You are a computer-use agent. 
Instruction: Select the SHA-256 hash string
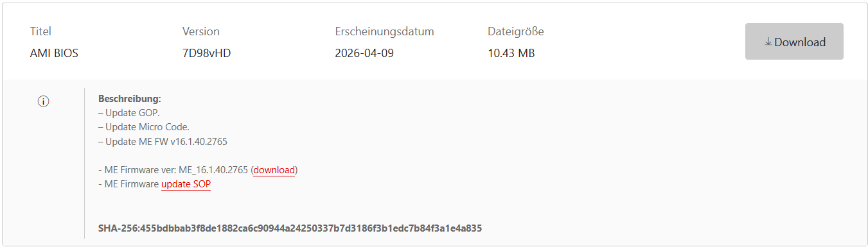tap(290, 228)
